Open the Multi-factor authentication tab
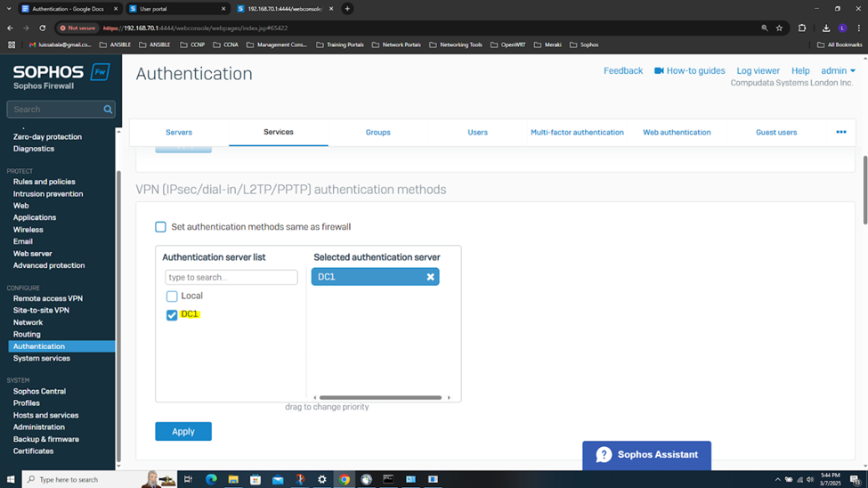868x488 pixels. tap(577, 133)
